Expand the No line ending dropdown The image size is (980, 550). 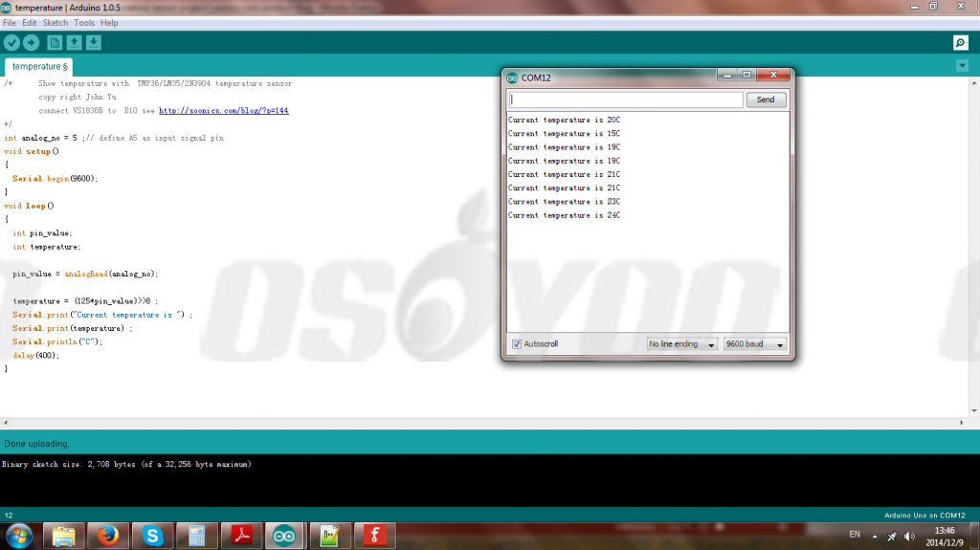(x=681, y=344)
